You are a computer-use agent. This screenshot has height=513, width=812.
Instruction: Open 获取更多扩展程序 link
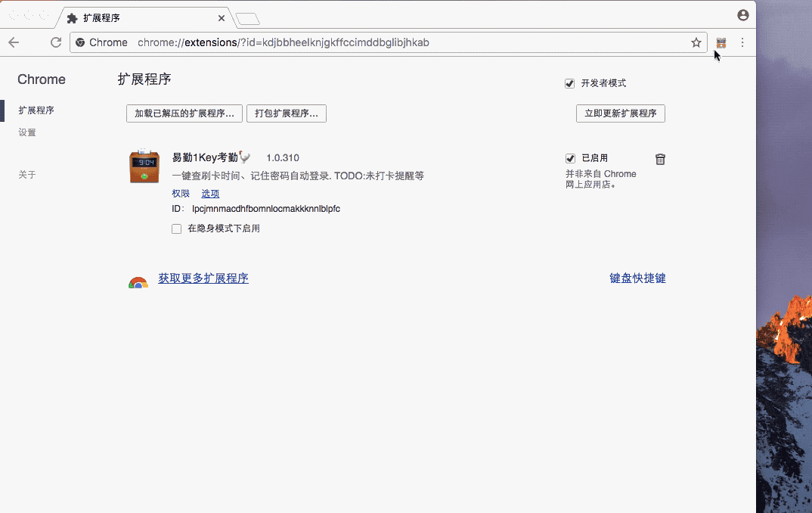coord(203,278)
